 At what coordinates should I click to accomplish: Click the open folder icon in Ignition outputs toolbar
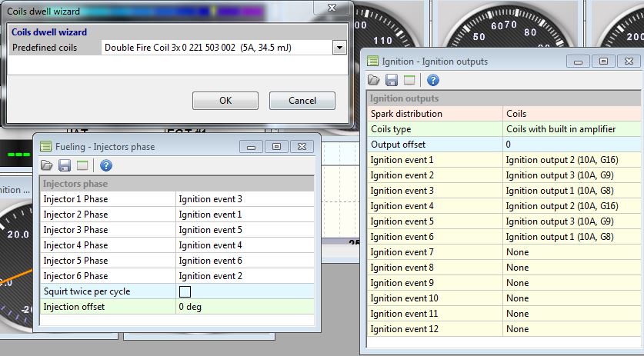tap(374, 80)
